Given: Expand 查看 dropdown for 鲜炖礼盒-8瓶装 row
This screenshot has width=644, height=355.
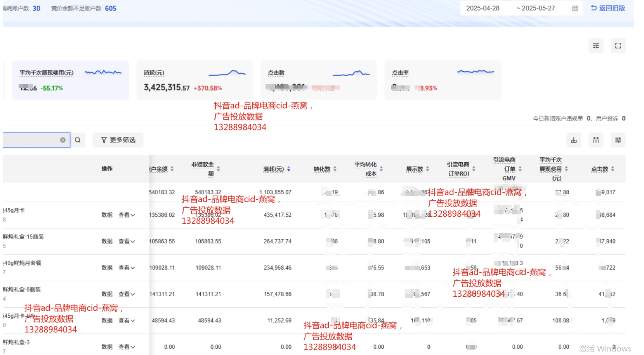Looking at the screenshot, I should (x=127, y=294).
